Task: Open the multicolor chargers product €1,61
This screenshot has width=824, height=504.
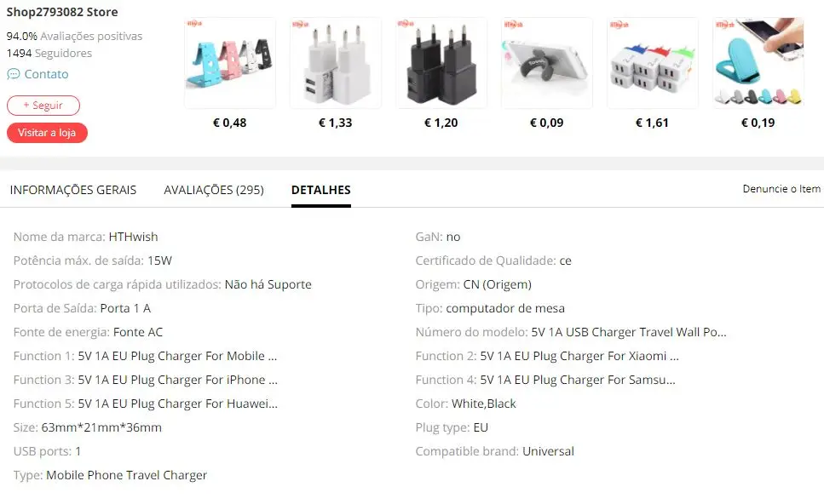Action: 653,63
